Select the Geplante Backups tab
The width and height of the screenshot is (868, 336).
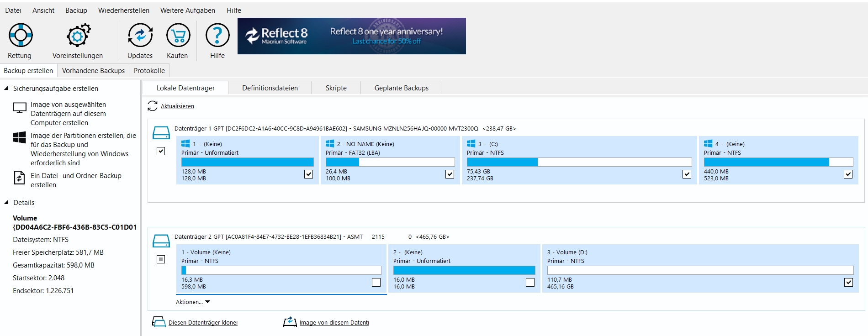point(402,88)
